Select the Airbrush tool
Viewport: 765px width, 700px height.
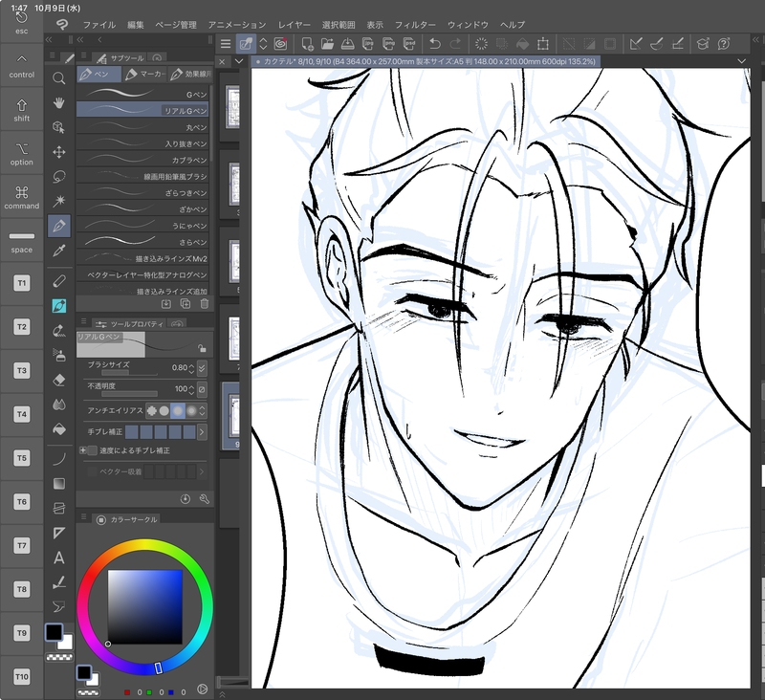click(59, 355)
